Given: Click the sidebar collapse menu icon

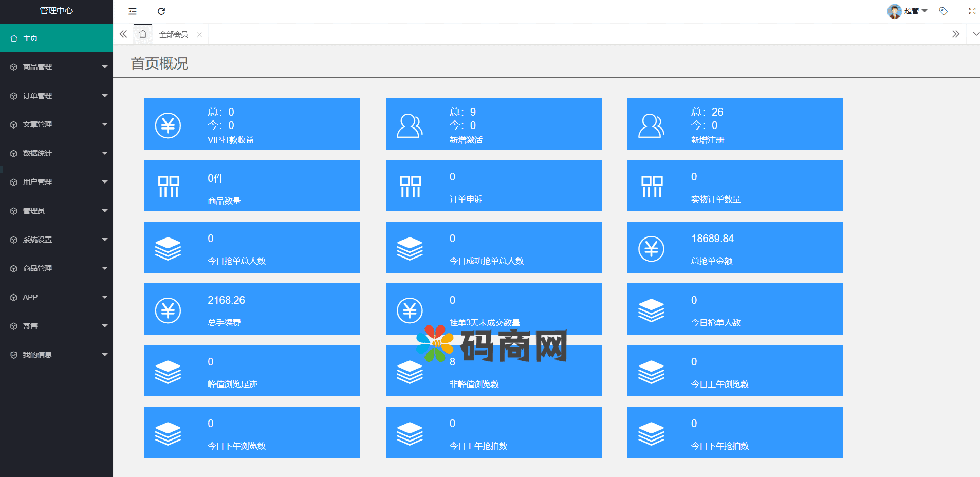Looking at the screenshot, I should [133, 11].
